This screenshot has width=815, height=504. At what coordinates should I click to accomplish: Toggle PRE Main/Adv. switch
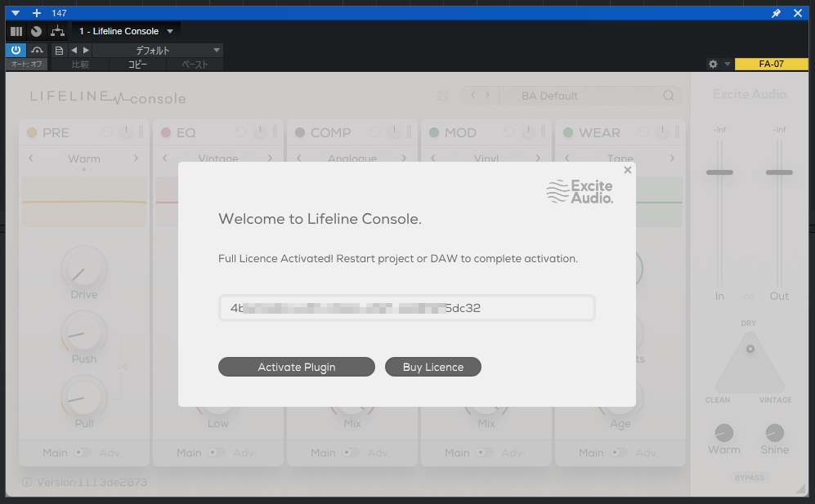(82, 453)
